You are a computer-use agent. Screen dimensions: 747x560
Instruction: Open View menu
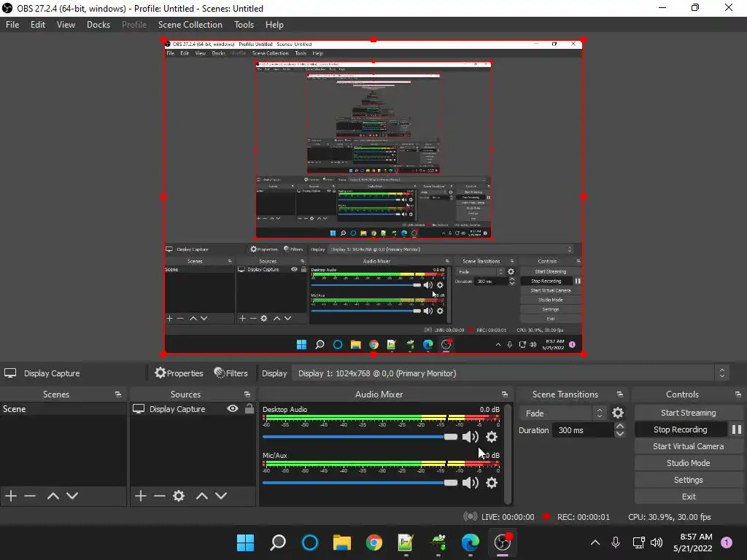coord(66,25)
